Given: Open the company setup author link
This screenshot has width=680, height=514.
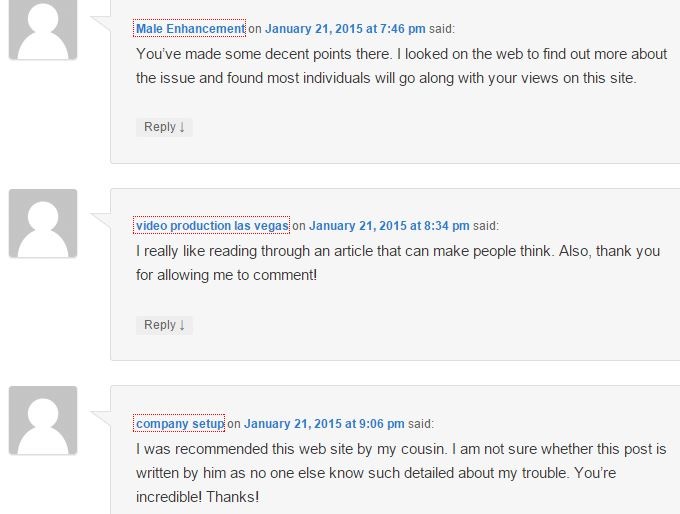Looking at the screenshot, I should (x=180, y=423).
